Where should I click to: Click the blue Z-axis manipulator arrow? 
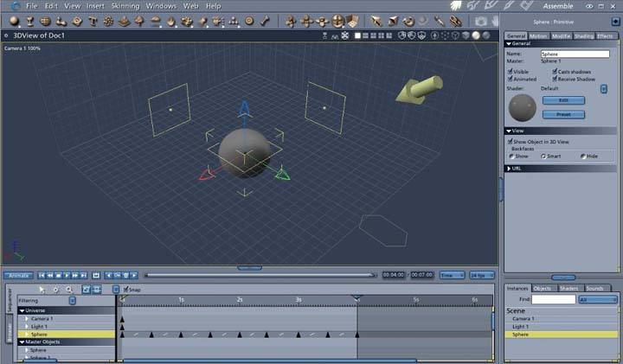245,108
